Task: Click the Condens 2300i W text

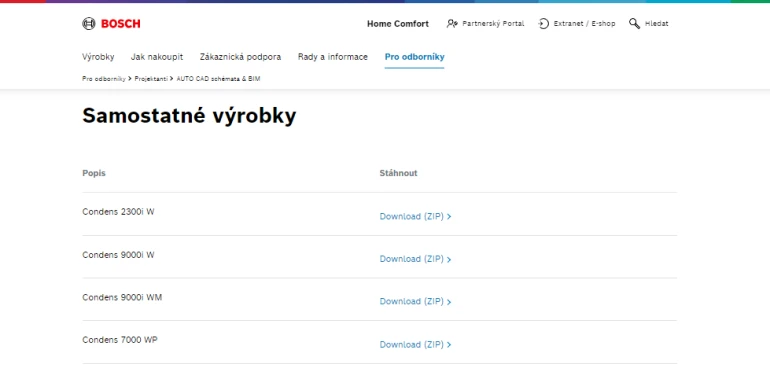Action: 118,212
